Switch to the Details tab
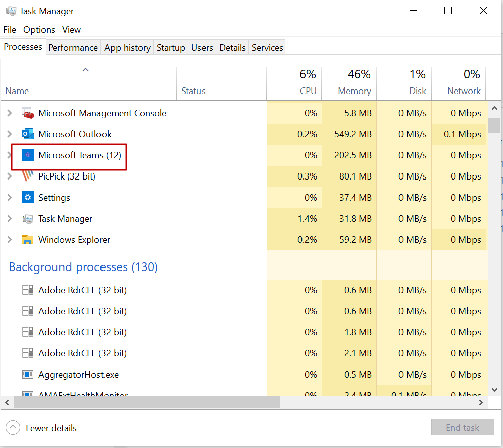Image resolution: width=503 pixels, height=448 pixels. [x=232, y=47]
